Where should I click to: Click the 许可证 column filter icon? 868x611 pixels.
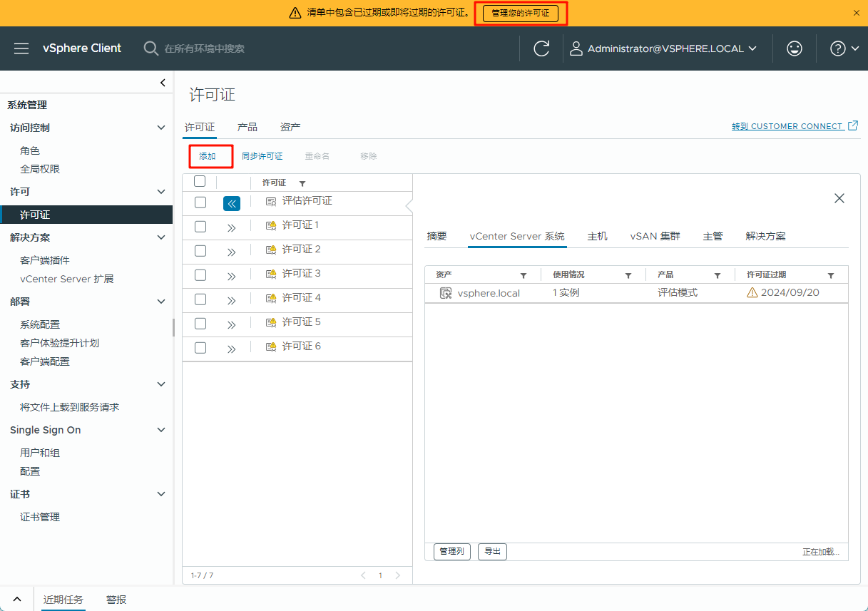[302, 183]
